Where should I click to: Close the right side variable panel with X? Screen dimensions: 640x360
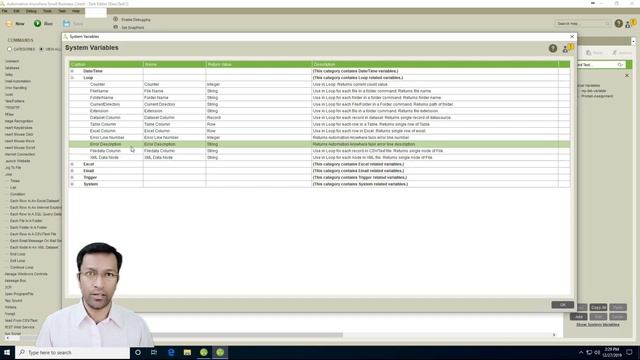(x=627, y=76)
